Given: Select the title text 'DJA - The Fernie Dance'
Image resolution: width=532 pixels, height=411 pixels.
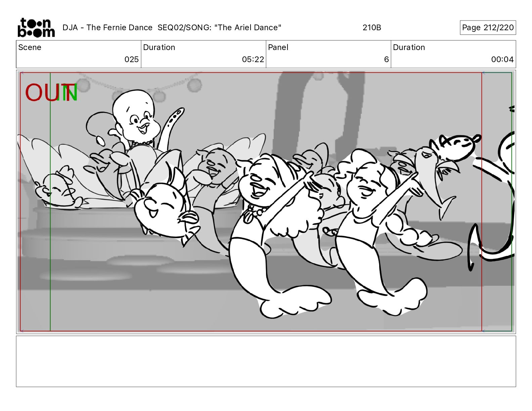Looking at the screenshot, I should click(107, 28).
